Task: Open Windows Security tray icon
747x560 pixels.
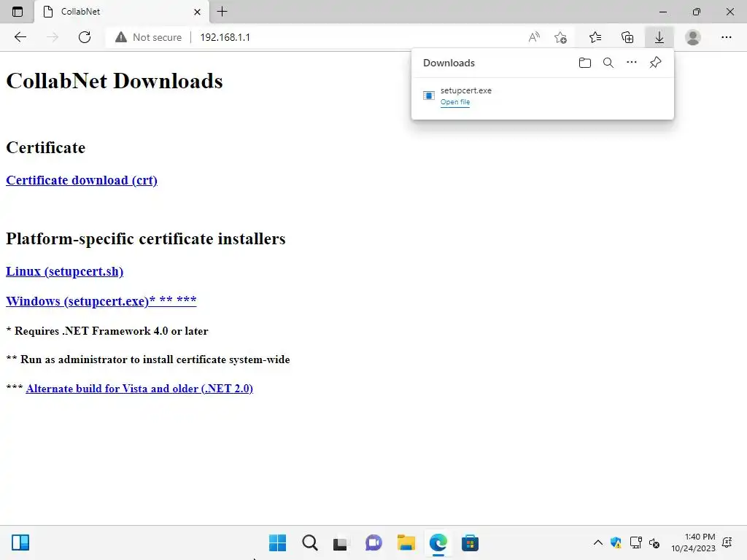Action: click(616, 542)
